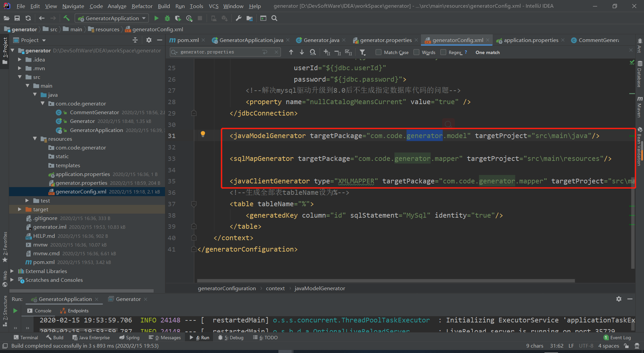
Task: Jump to previous search occurrence arrow
Action: pyautogui.click(x=291, y=52)
